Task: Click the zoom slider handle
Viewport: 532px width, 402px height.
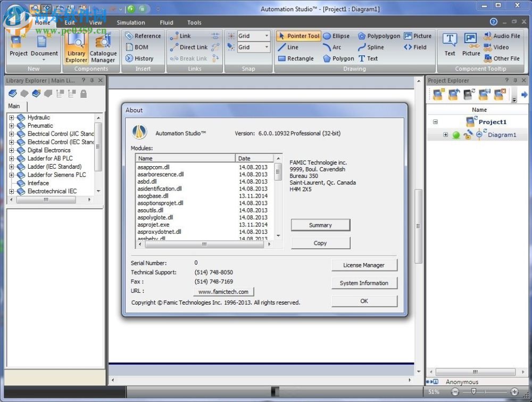Action: coord(473,391)
